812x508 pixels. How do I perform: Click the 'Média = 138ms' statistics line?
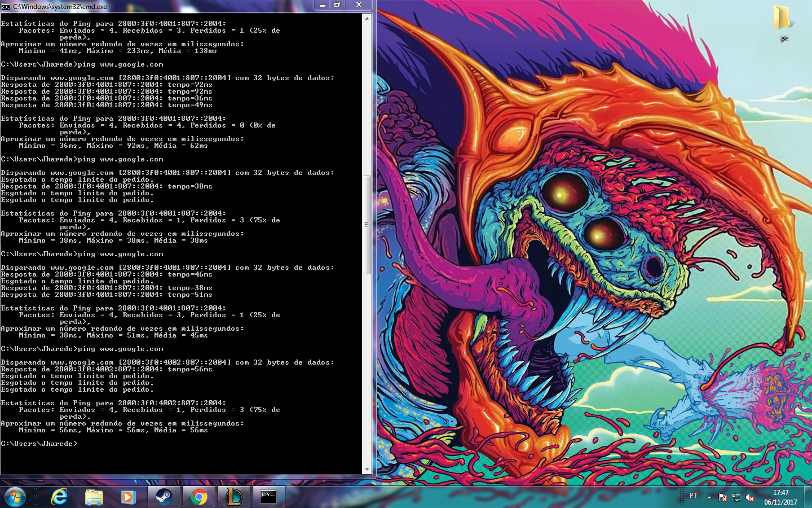point(118,51)
